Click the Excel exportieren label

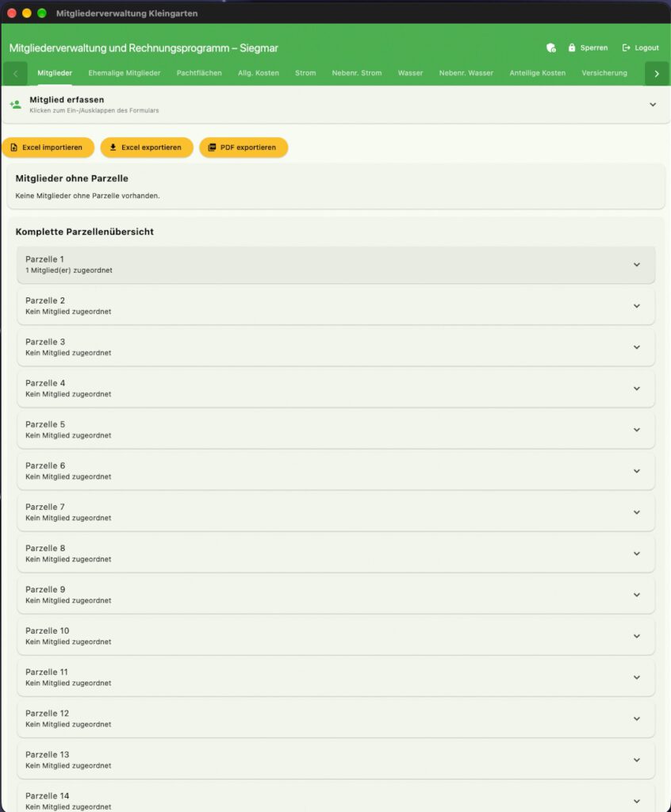(x=151, y=147)
